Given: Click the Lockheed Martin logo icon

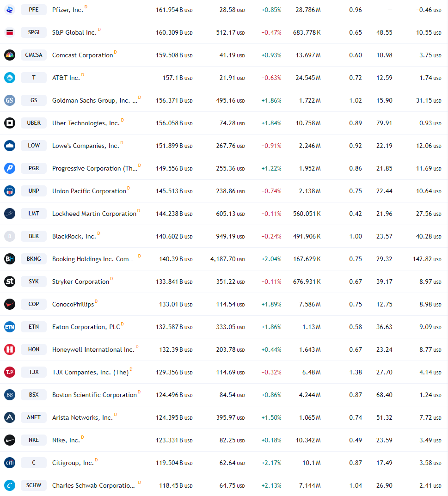Looking at the screenshot, I should tap(10, 214).
